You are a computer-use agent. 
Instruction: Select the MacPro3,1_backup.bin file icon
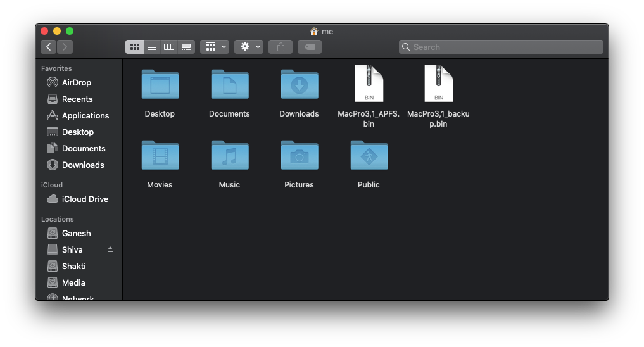(439, 84)
